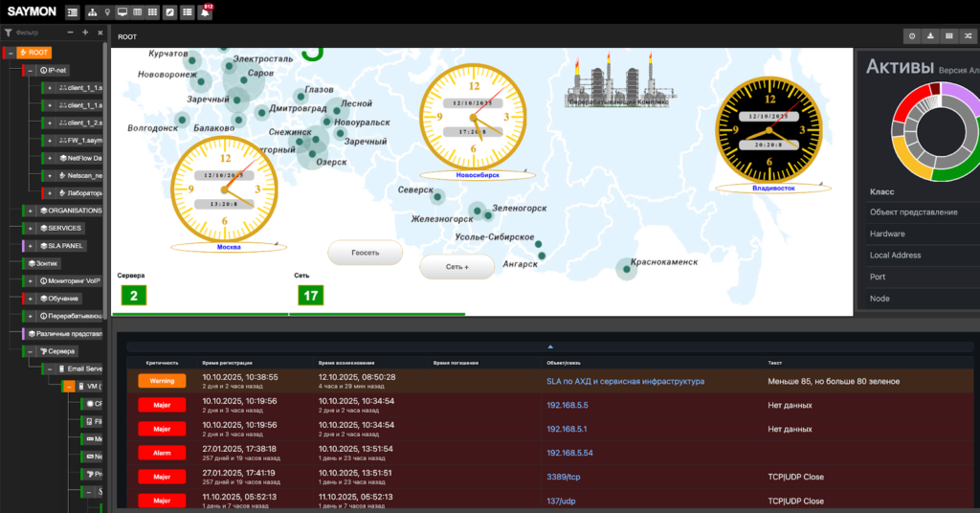The height and width of the screenshot is (513, 980).
Task: Expand the ORGANISATIONS tree node
Action: [30, 211]
